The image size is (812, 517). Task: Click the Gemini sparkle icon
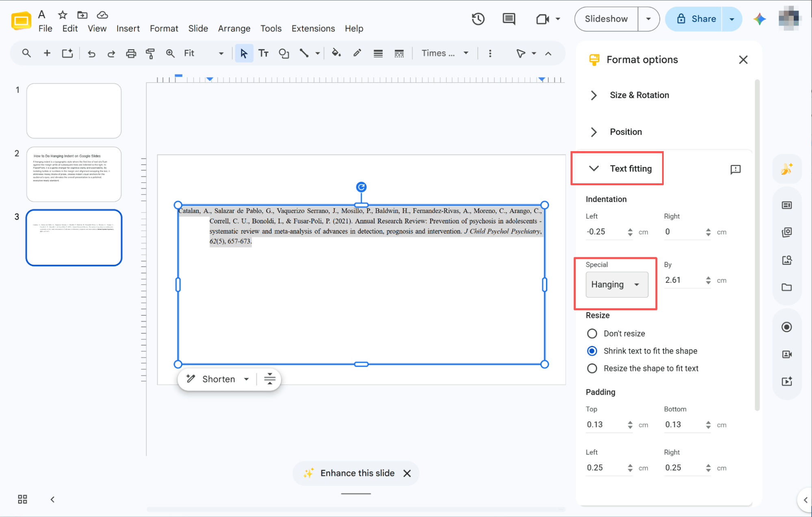coord(759,19)
